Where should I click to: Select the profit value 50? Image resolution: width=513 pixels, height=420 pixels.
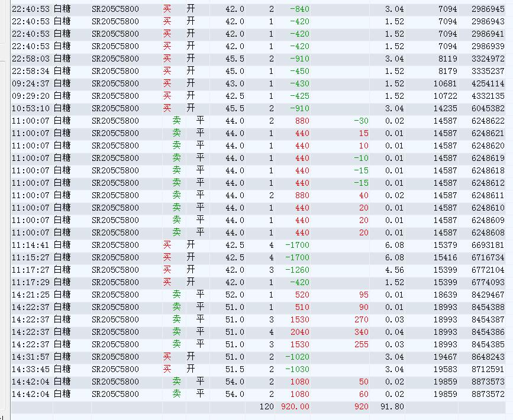click(x=363, y=382)
